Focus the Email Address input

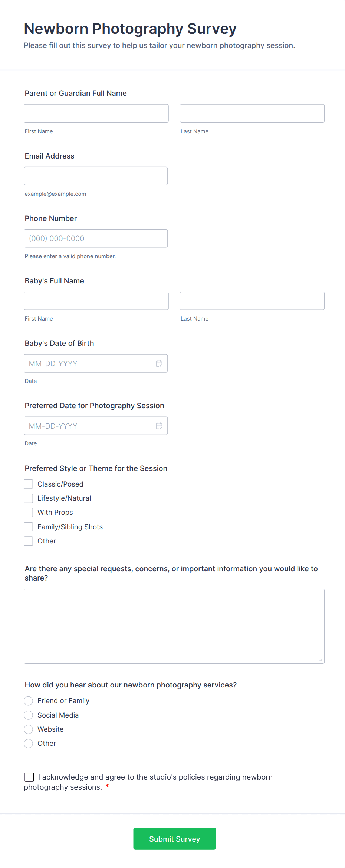[x=96, y=176]
